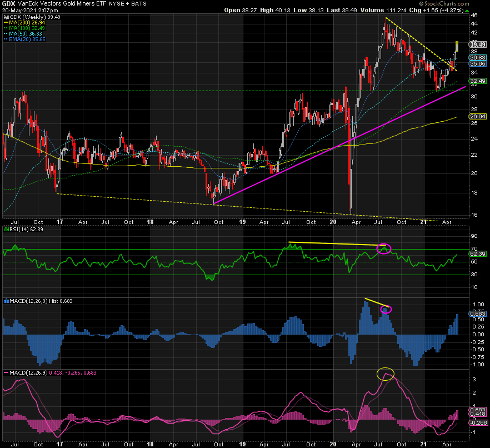Click the year 20 label on the bottom axis
The width and height of the screenshot is (490, 448).
333,444
